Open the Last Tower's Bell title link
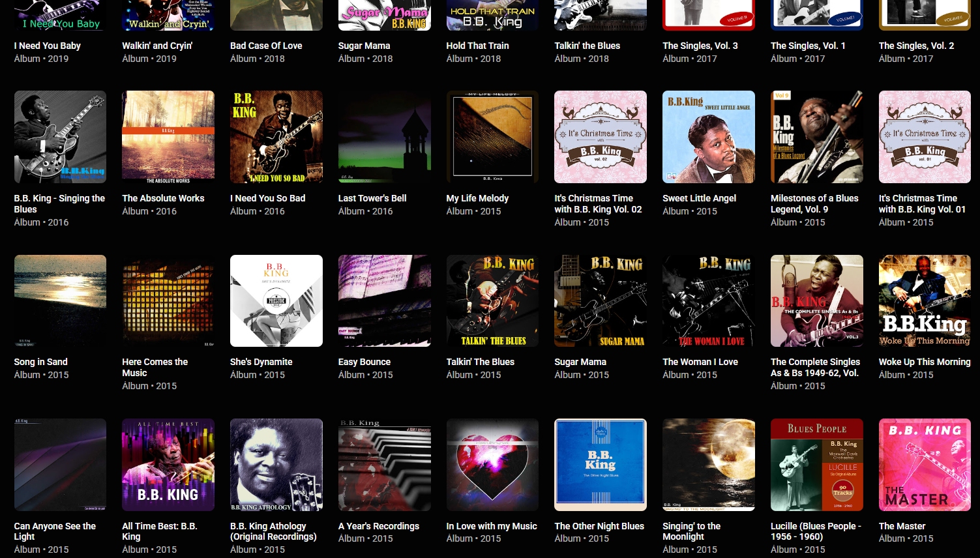 372,198
